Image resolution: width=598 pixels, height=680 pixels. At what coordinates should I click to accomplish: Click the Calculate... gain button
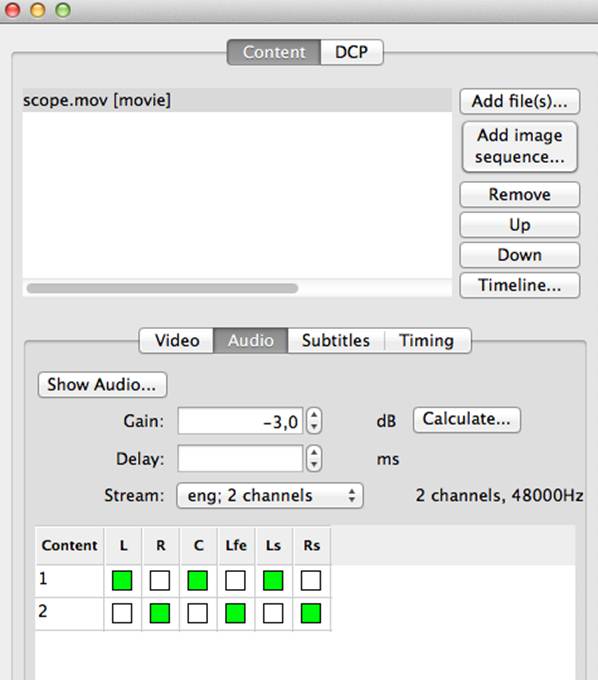(x=467, y=419)
